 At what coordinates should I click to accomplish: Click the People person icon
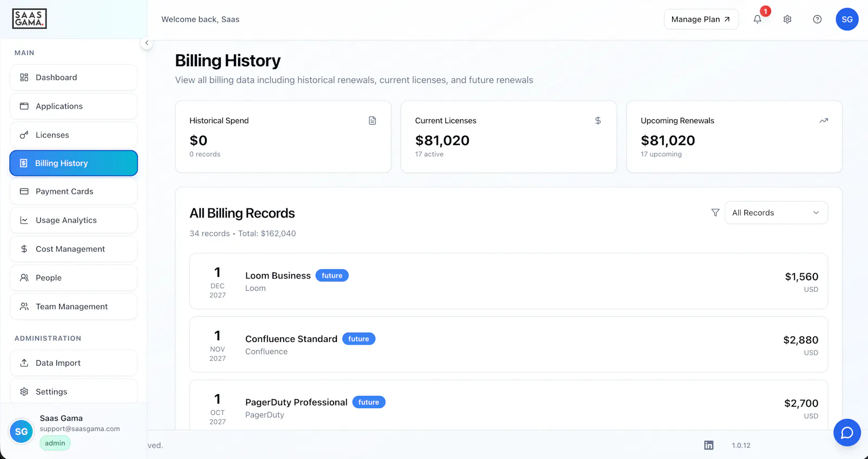pos(24,278)
